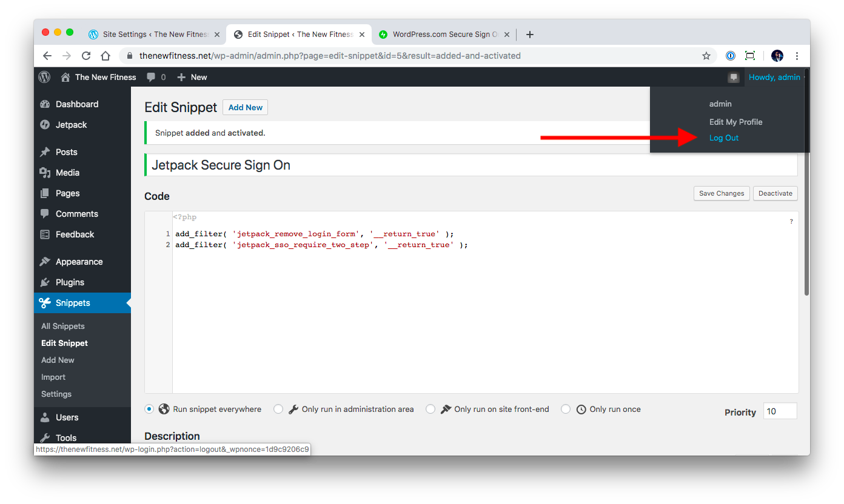Go to All Snippets submenu
Viewport: 844px width, 504px height.
63,326
